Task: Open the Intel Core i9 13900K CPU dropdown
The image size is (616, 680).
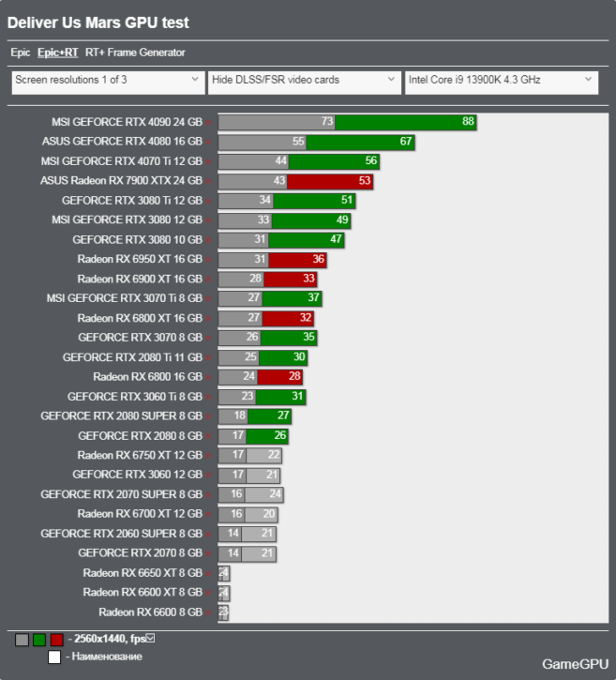Action: [x=501, y=81]
